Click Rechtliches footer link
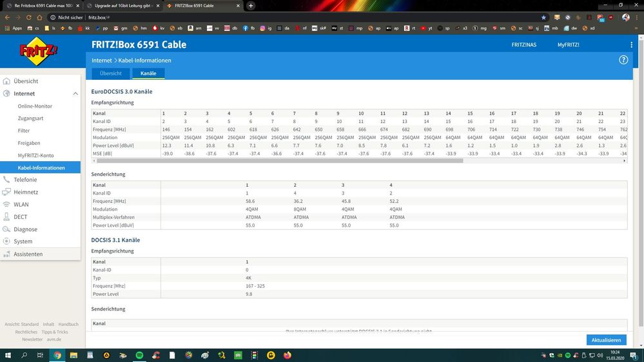The image size is (644, 362). [26, 332]
